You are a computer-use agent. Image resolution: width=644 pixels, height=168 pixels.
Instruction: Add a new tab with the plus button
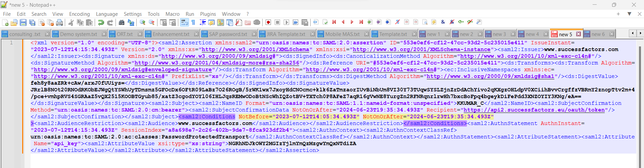pyautogui.click(x=618, y=14)
